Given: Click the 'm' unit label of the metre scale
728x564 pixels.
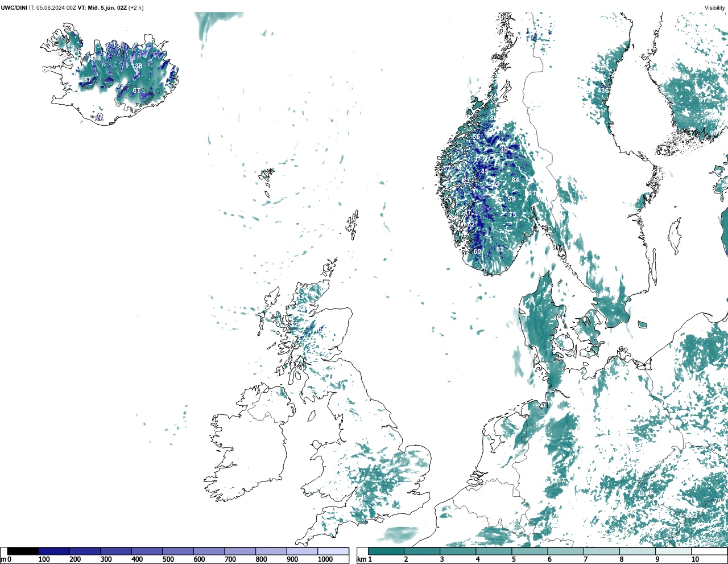Looking at the screenshot, I should (x=3, y=559).
